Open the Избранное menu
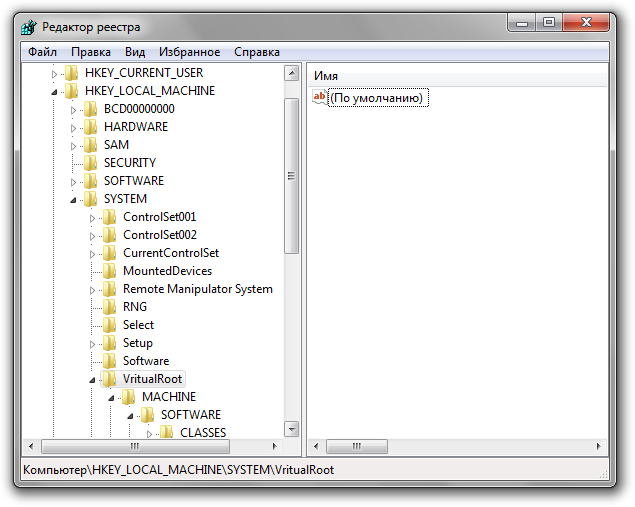Screen dimensions: 635x507 click(x=189, y=52)
